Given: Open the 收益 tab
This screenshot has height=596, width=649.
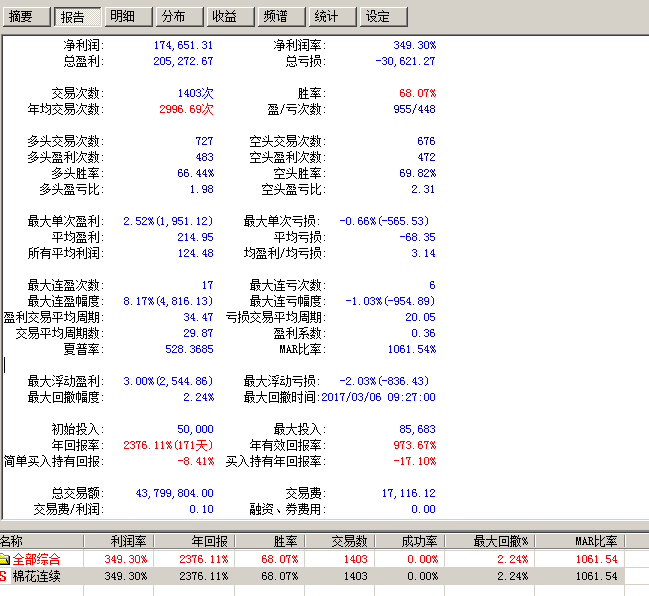Looking at the screenshot, I should [226, 17].
